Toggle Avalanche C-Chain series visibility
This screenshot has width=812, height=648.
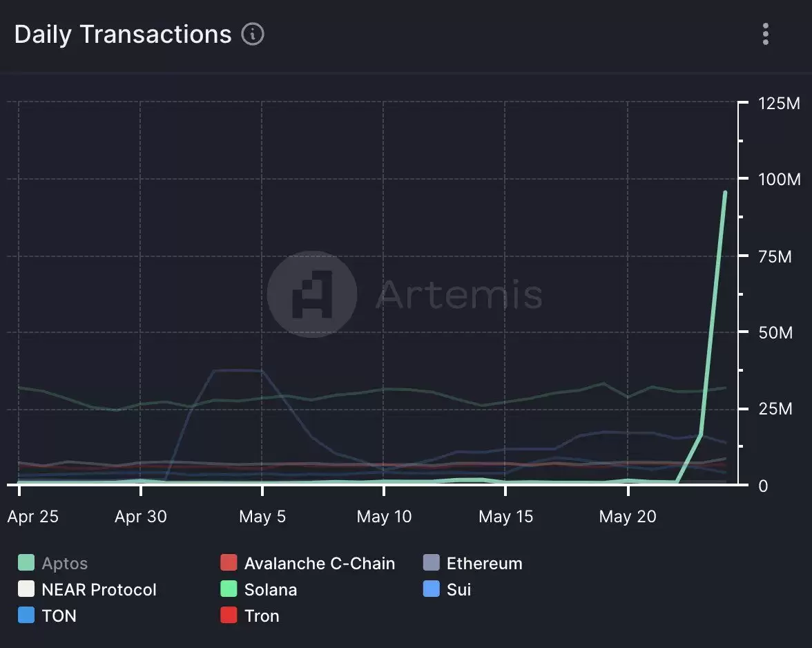[319, 564]
